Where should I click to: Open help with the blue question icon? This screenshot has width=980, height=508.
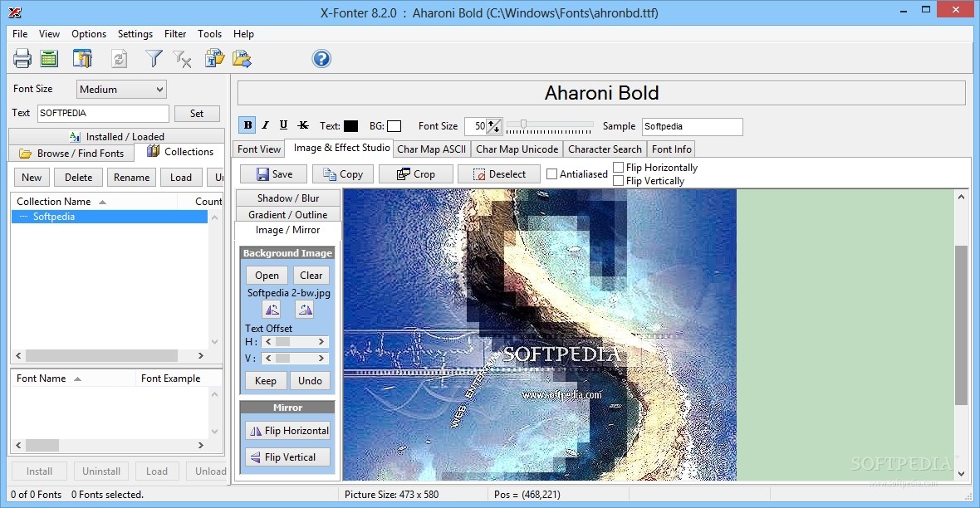(321, 59)
